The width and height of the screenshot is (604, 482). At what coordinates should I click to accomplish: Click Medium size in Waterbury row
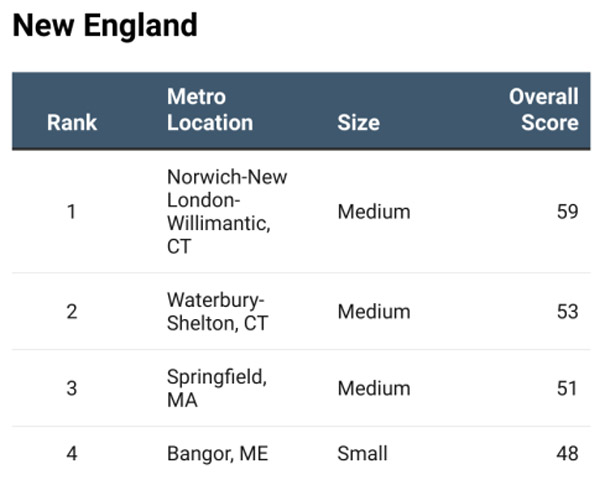[x=373, y=311]
